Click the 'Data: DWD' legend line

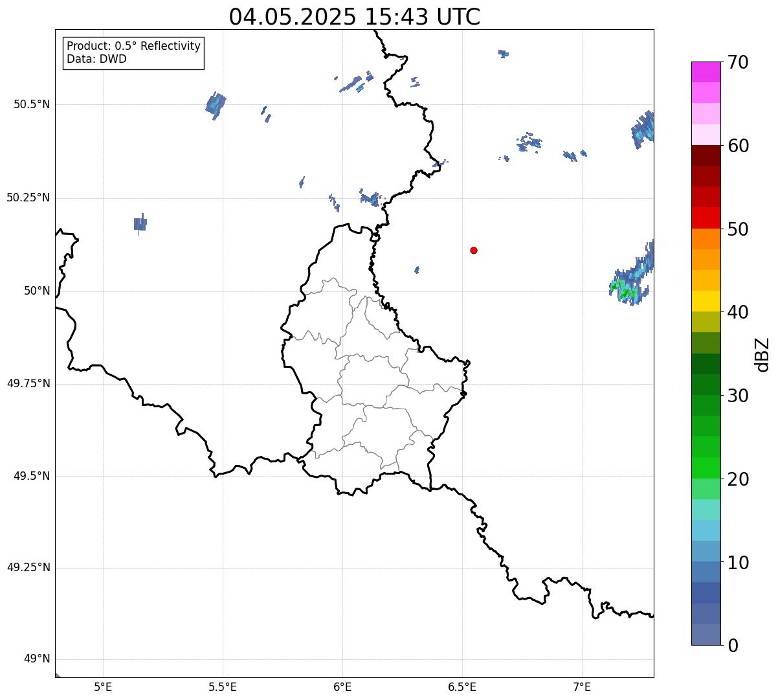(97, 59)
